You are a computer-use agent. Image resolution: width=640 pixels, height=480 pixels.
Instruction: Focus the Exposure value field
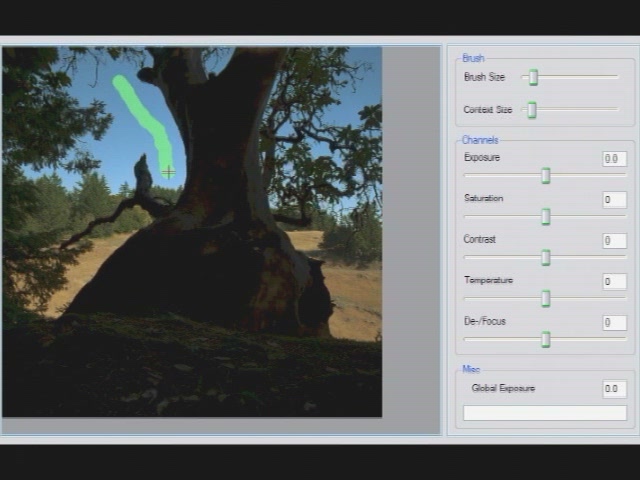click(614, 159)
